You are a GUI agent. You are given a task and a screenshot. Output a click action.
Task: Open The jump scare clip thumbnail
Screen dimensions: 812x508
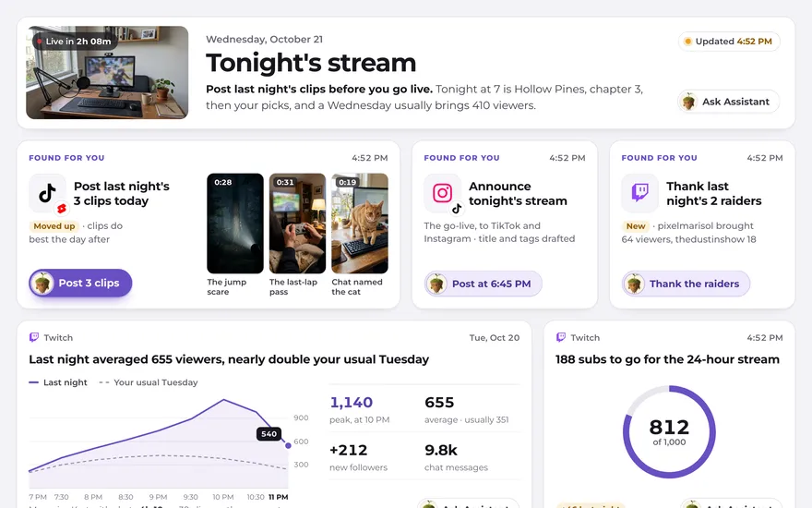(x=235, y=224)
